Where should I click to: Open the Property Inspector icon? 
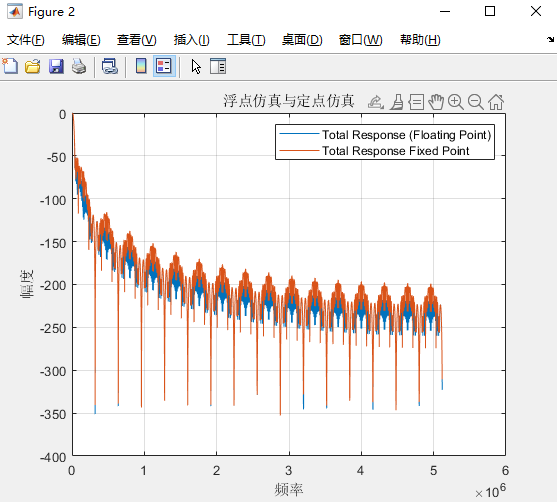tap(218, 66)
